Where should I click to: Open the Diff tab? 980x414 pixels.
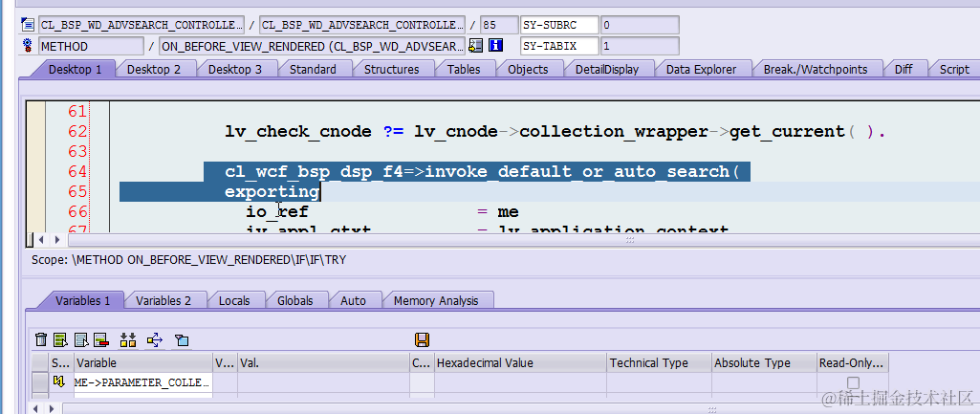[904, 70]
